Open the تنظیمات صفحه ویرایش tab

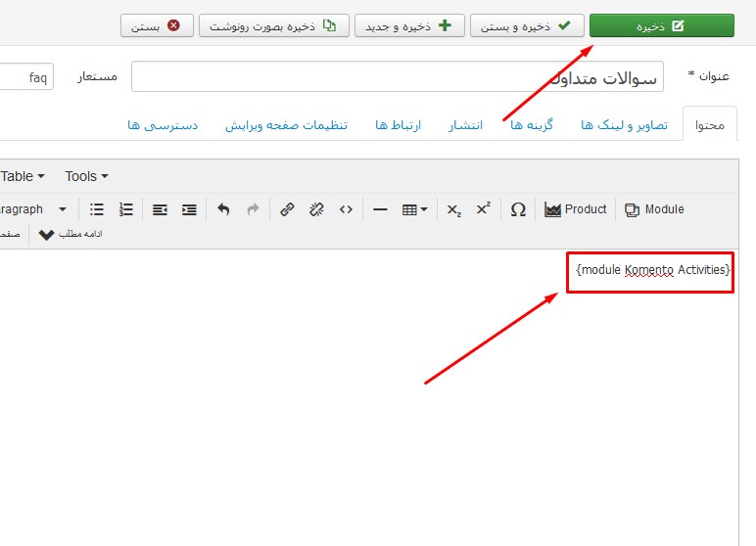point(286,125)
